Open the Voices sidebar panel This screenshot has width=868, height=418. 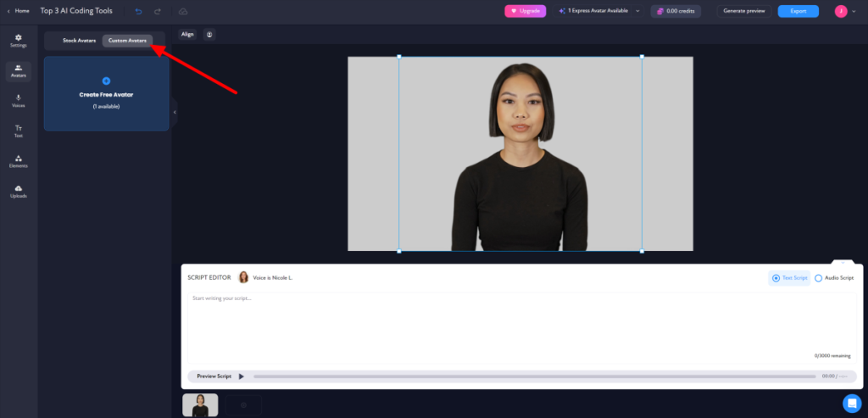(x=19, y=101)
